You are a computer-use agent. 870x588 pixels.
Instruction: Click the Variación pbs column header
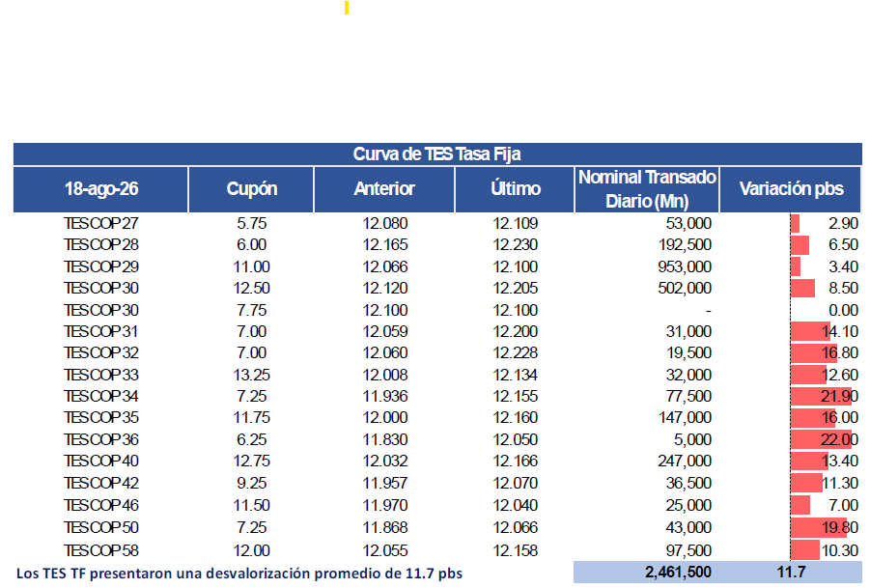point(791,189)
